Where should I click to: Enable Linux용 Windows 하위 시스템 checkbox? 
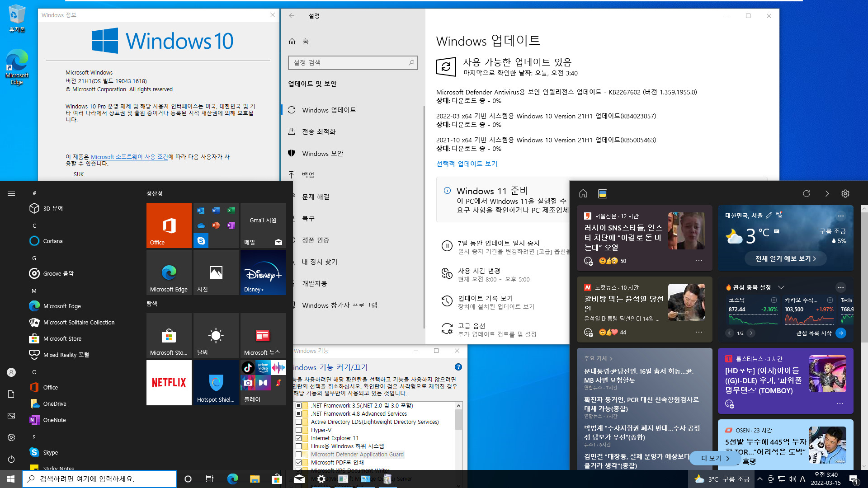point(298,446)
